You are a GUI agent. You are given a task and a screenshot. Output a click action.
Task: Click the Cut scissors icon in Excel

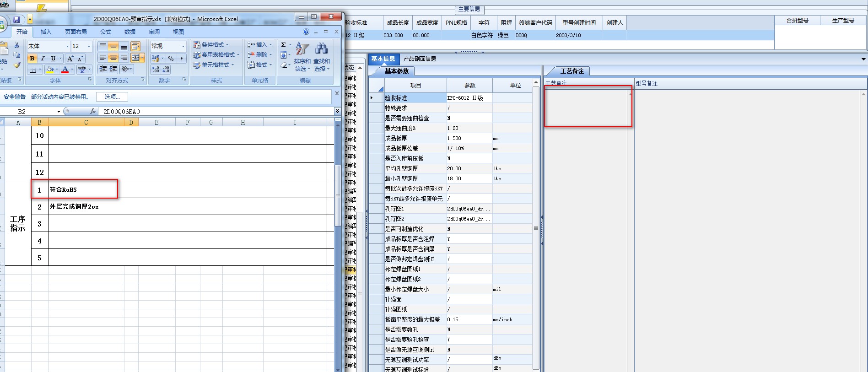(x=17, y=45)
